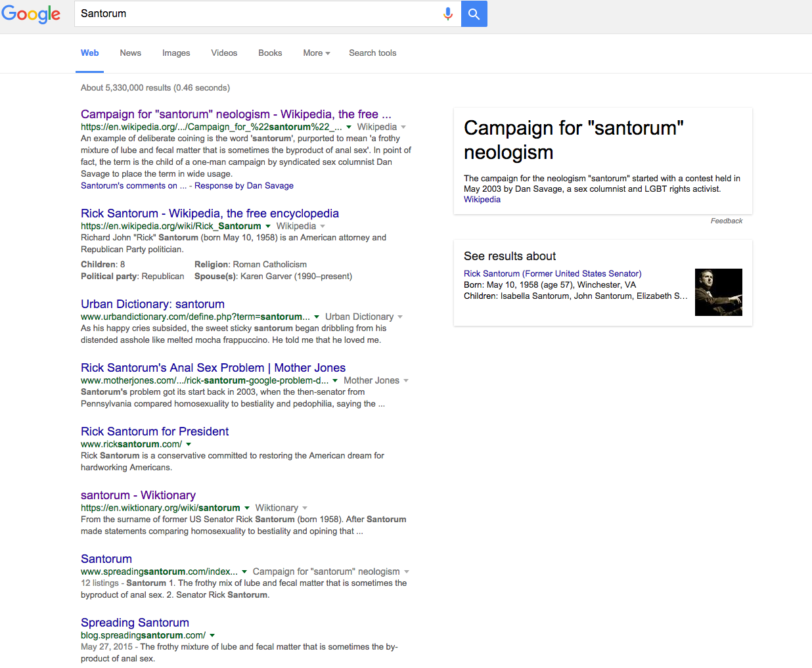This screenshot has height=668, width=812.
Task: Click the www.ricksantorum.com/ URL text
Action: click(x=131, y=445)
